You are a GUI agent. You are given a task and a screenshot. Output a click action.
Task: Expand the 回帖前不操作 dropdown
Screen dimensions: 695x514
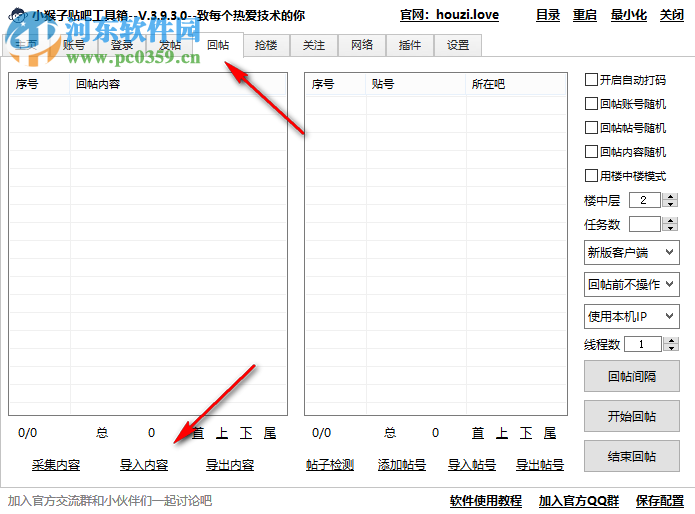[632, 284]
